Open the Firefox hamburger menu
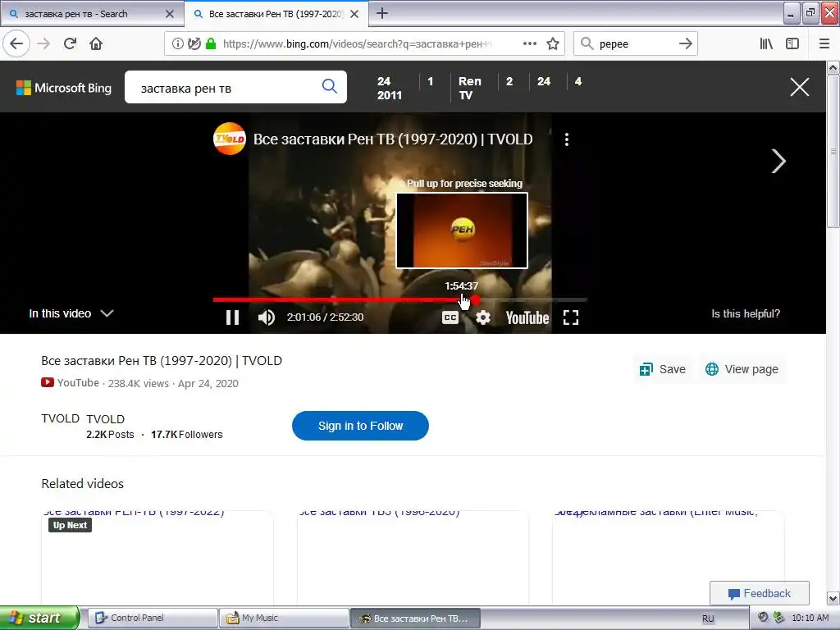The image size is (840, 630). tap(824, 44)
